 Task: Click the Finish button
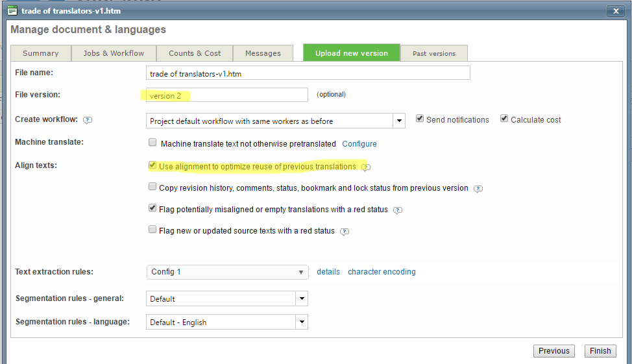[x=600, y=351]
